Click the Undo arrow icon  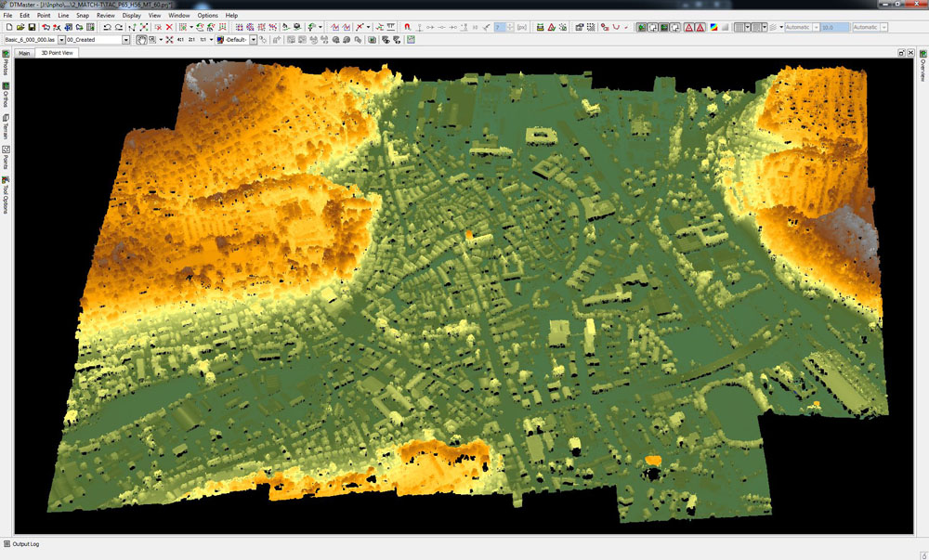click(x=107, y=28)
